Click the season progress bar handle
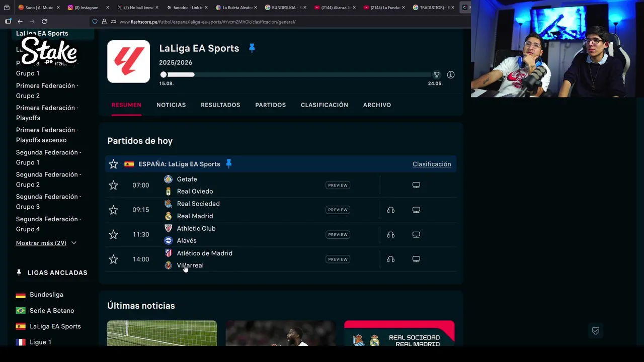The width and height of the screenshot is (644, 362). (x=164, y=74)
